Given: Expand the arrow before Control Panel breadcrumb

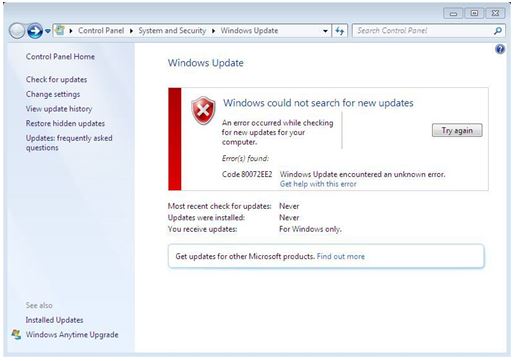Looking at the screenshot, I should (71, 31).
